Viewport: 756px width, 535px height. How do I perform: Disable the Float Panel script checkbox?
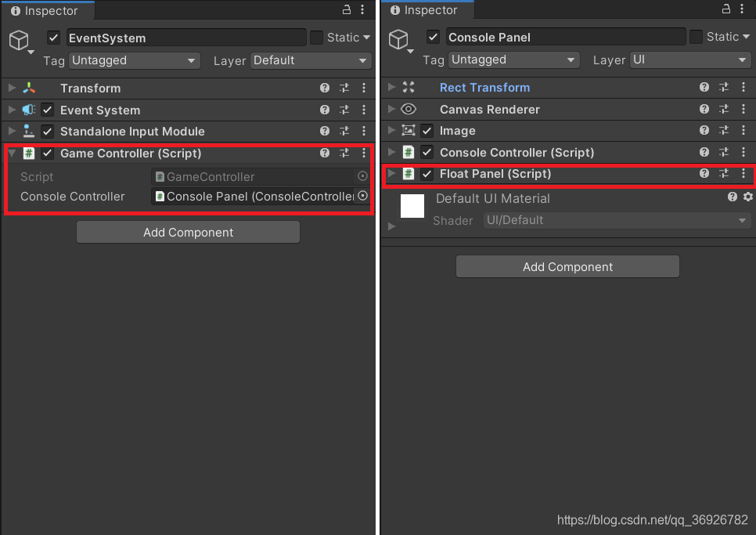(427, 174)
